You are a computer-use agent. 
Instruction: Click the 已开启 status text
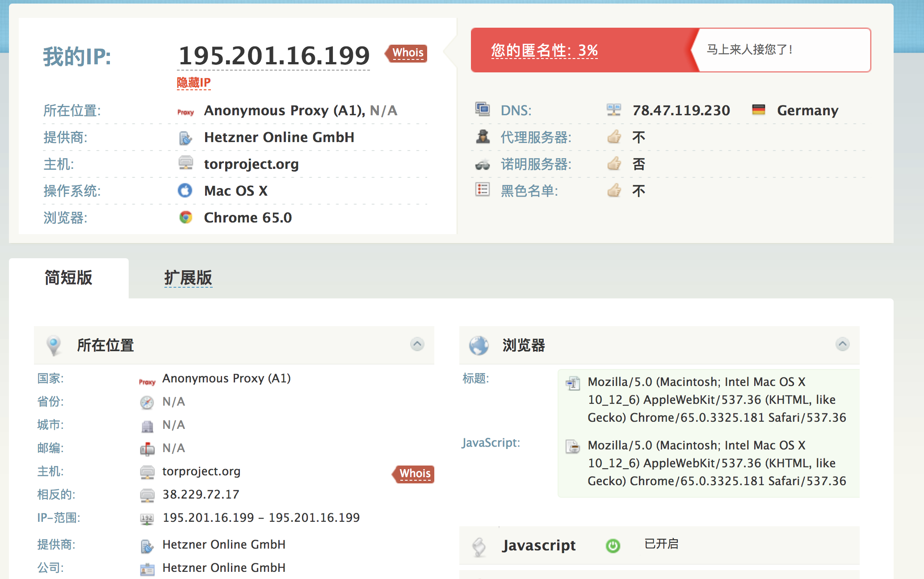[x=661, y=544]
